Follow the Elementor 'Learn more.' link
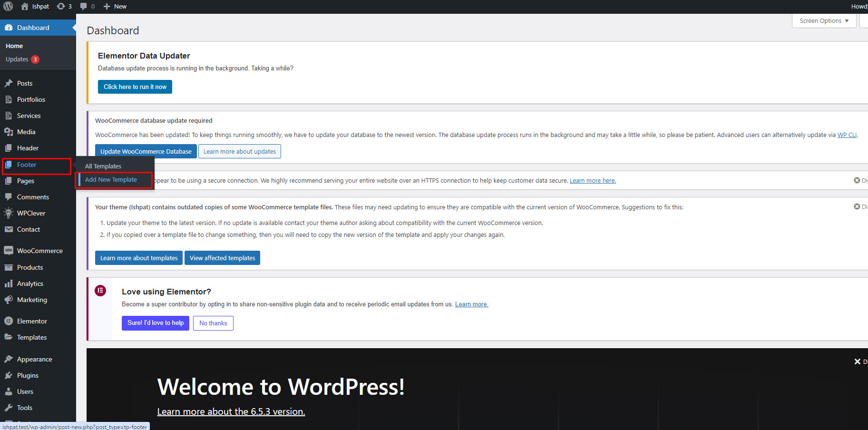Viewport: 868px width, 430px height. tap(471, 304)
